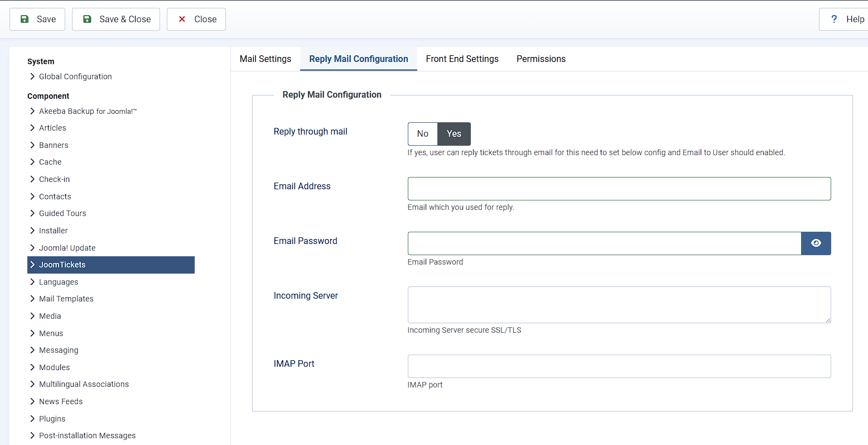Click the Email Address input field
The image size is (868, 445).
pos(619,189)
